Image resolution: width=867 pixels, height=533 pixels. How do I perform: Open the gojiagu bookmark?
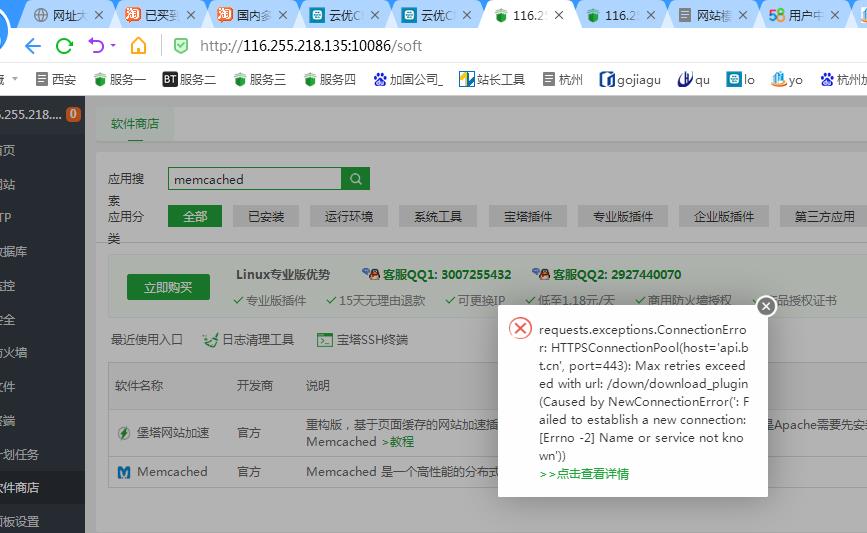coord(630,80)
